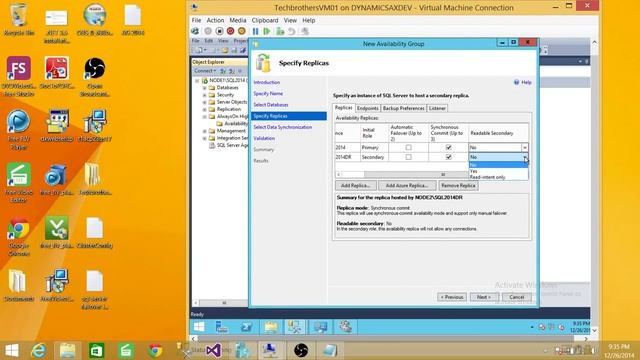Click the VM window bottom horizontal scrollbar

click(390, 339)
